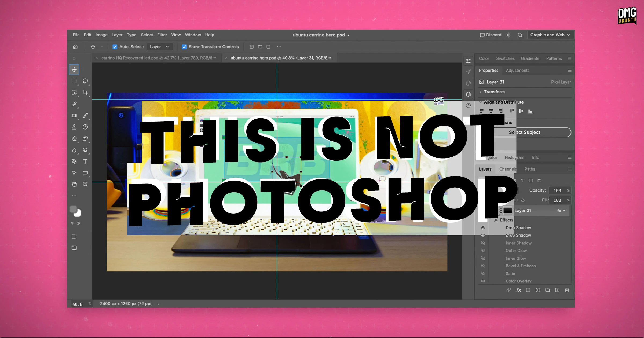Open the Properties panel menu
Image resolution: width=644 pixels, height=338 pixels.
[569, 70]
